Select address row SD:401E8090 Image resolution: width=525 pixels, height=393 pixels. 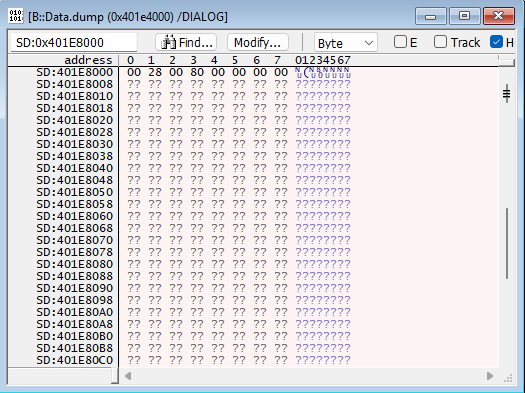point(75,288)
